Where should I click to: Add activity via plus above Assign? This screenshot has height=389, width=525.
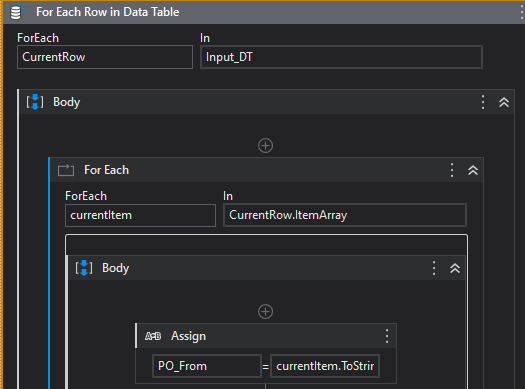266,312
